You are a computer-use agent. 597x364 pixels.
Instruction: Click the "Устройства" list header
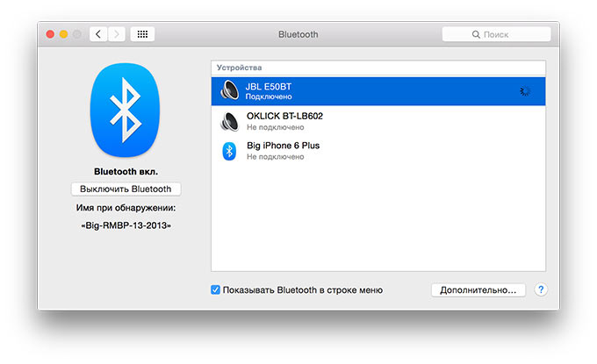click(x=239, y=68)
